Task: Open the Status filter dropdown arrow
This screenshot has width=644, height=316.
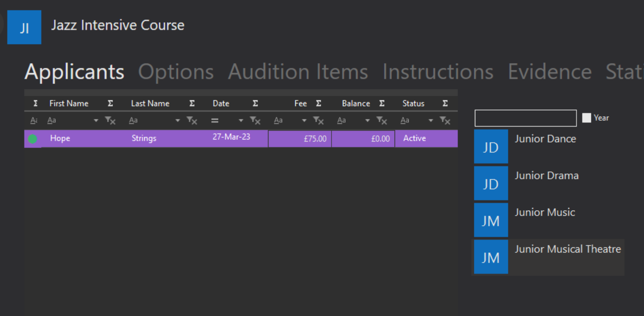Action: 430,120
